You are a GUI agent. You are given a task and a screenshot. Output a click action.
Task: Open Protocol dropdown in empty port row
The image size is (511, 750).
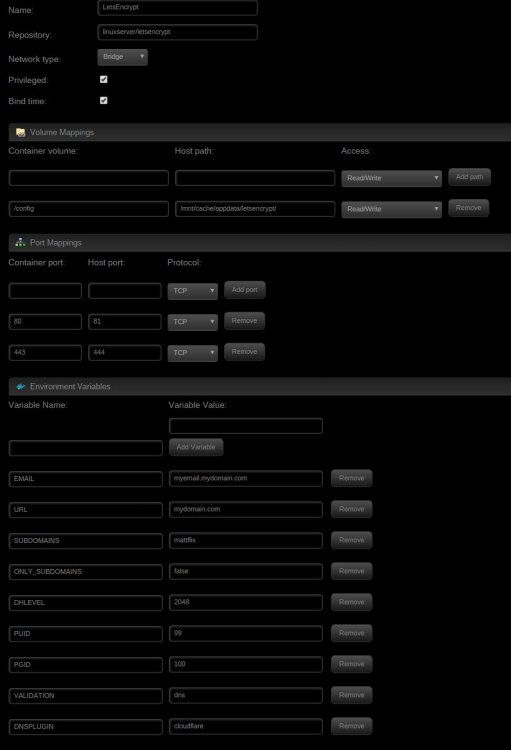192,291
